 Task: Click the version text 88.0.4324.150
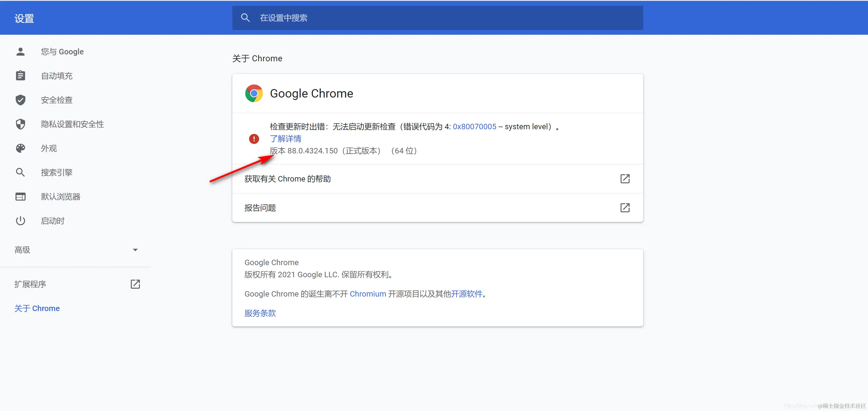(x=312, y=151)
